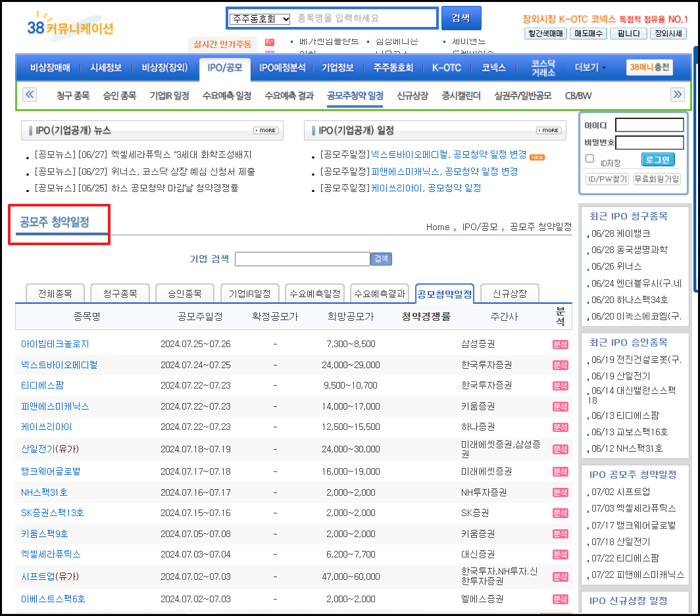700x616 pixels.
Task: Open the 아이빔테크놀로지 stock link
Action: click(x=55, y=344)
